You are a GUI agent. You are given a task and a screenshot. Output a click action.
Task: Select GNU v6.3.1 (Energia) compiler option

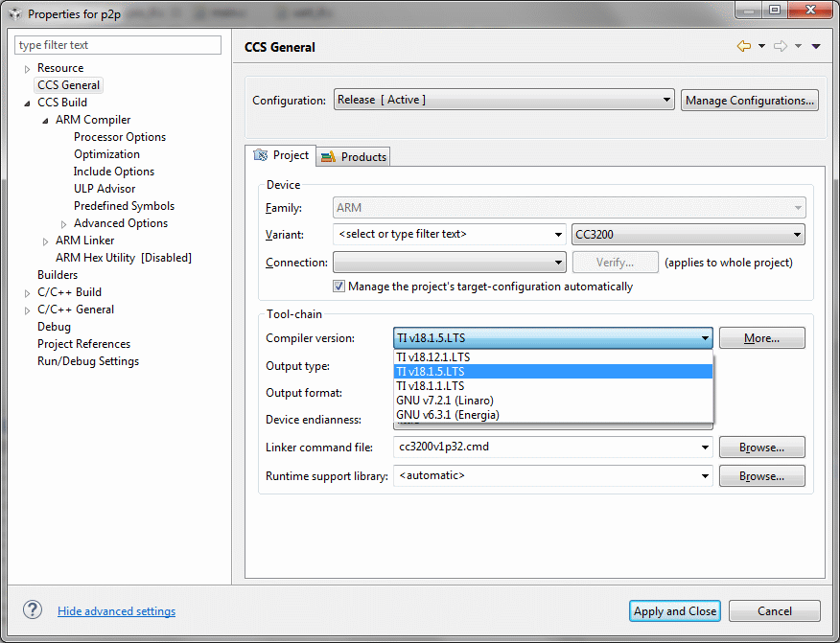pyautogui.click(x=553, y=415)
